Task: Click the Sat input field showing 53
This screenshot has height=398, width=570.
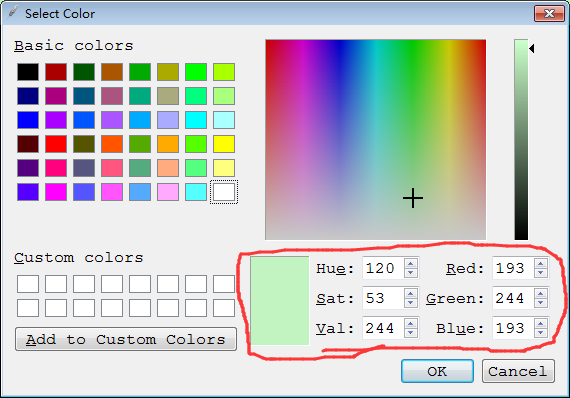Action: 383,298
